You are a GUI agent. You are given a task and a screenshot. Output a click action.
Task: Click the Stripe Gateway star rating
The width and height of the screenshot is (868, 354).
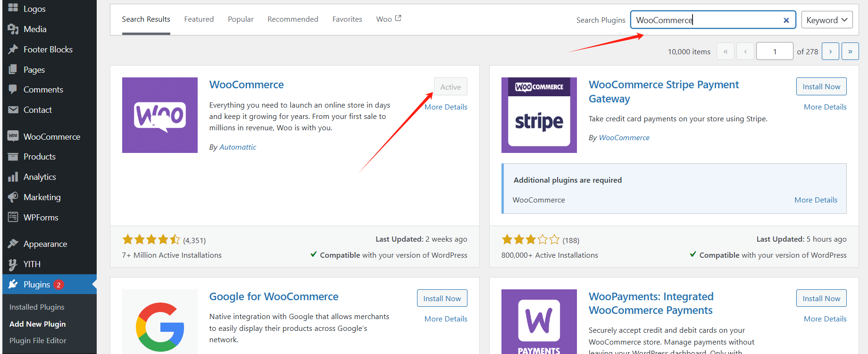pyautogui.click(x=530, y=240)
